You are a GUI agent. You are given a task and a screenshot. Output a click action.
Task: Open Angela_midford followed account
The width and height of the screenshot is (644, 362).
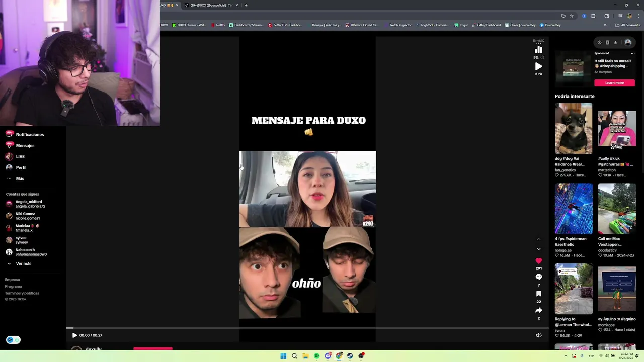click(26, 204)
